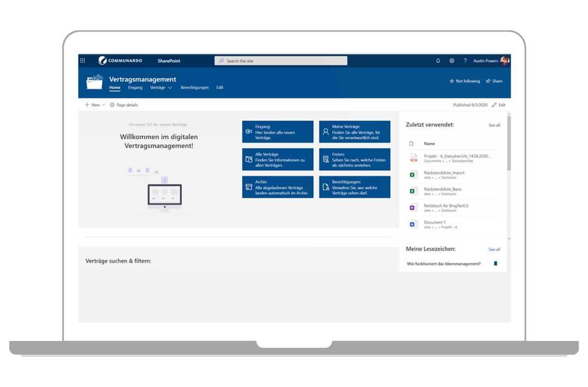Screen dimensions: 588x387
Task: Expand the Verträge navigation dropdown chevron
Action: (x=170, y=88)
